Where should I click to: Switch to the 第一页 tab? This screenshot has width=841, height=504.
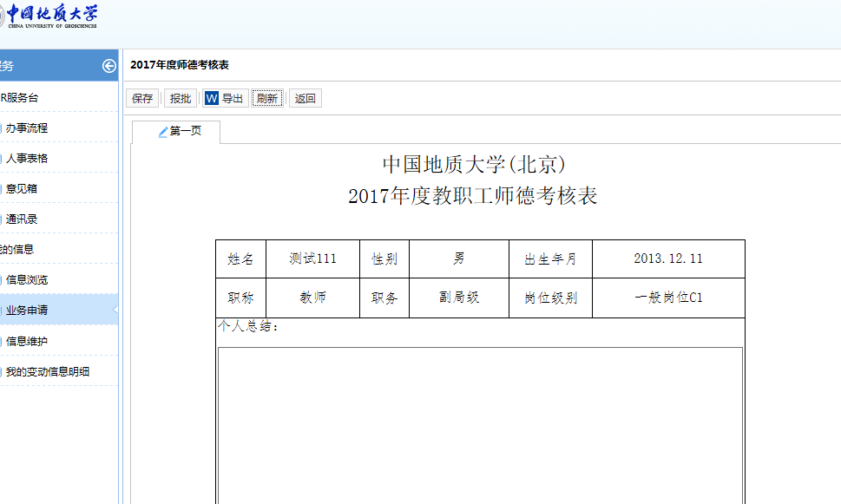[185, 132]
